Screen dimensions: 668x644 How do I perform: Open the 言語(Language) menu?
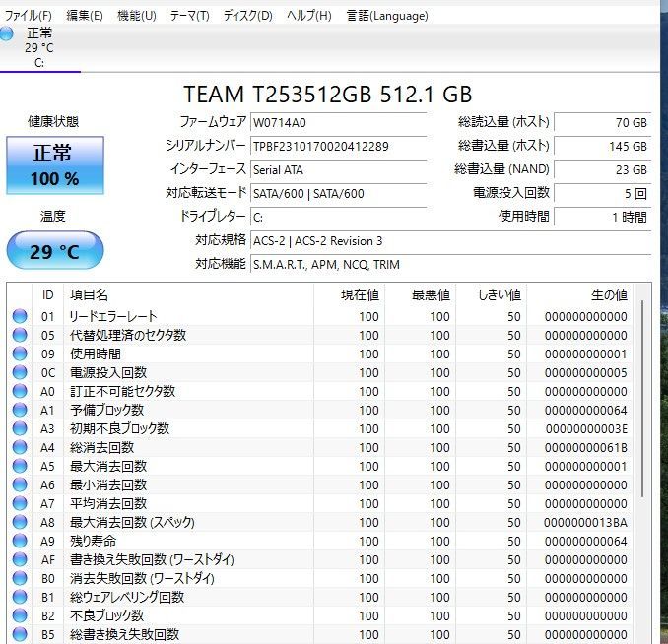pyautogui.click(x=387, y=16)
